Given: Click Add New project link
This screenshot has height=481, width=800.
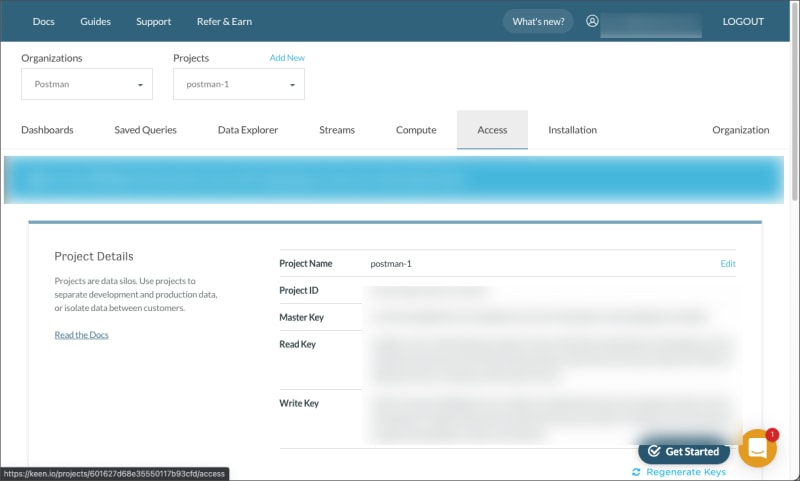Looking at the screenshot, I should pyautogui.click(x=287, y=58).
